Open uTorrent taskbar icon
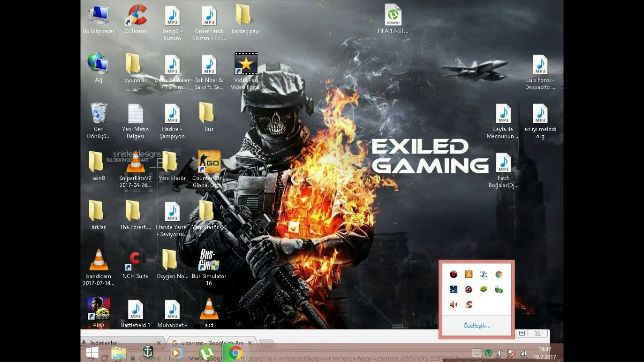644x362 pixels. tap(206, 353)
